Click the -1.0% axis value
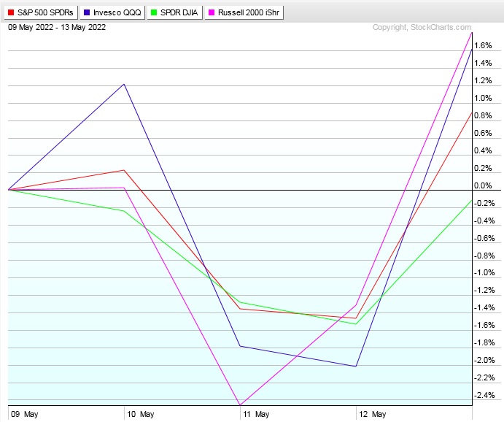 tap(484, 273)
